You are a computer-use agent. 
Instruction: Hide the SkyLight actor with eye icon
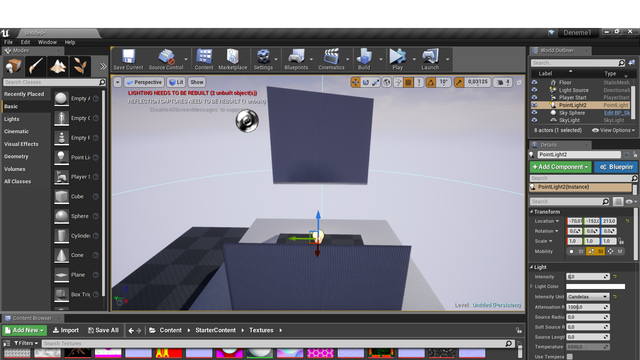point(534,120)
